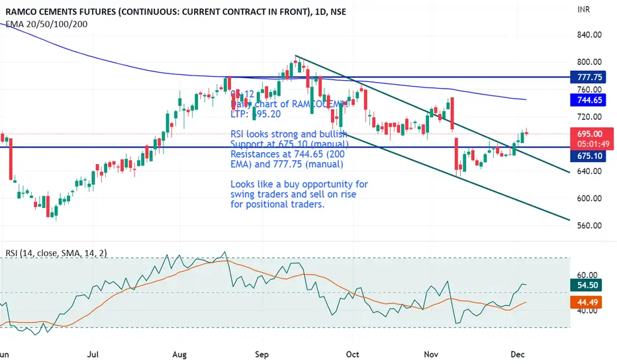Click the Jul label on time axis
This screenshot has height=364, width=617.
(93, 354)
